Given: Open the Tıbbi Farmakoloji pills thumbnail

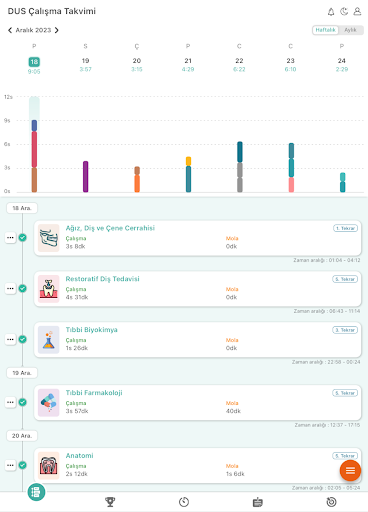Looking at the screenshot, I should [49, 403].
